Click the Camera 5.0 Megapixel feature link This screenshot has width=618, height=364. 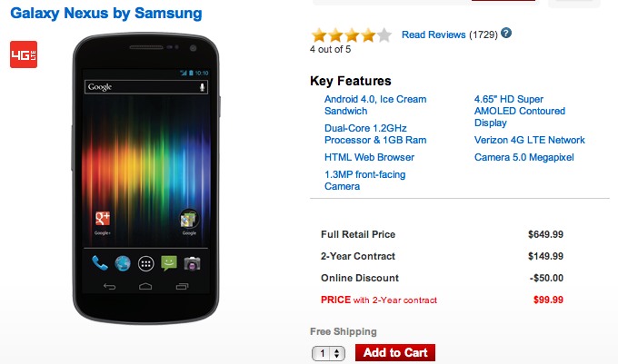pyautogui.click(x=523, y=157)
